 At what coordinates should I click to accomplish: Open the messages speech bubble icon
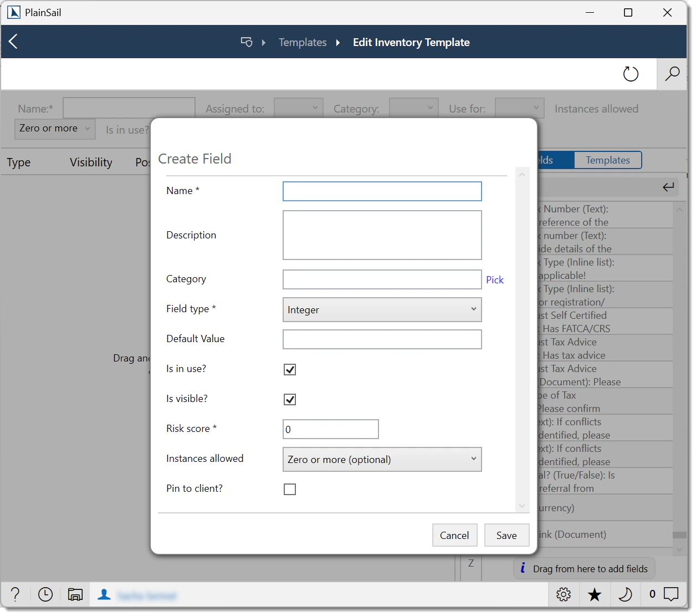pyautogui.click(x=671, y=594)
